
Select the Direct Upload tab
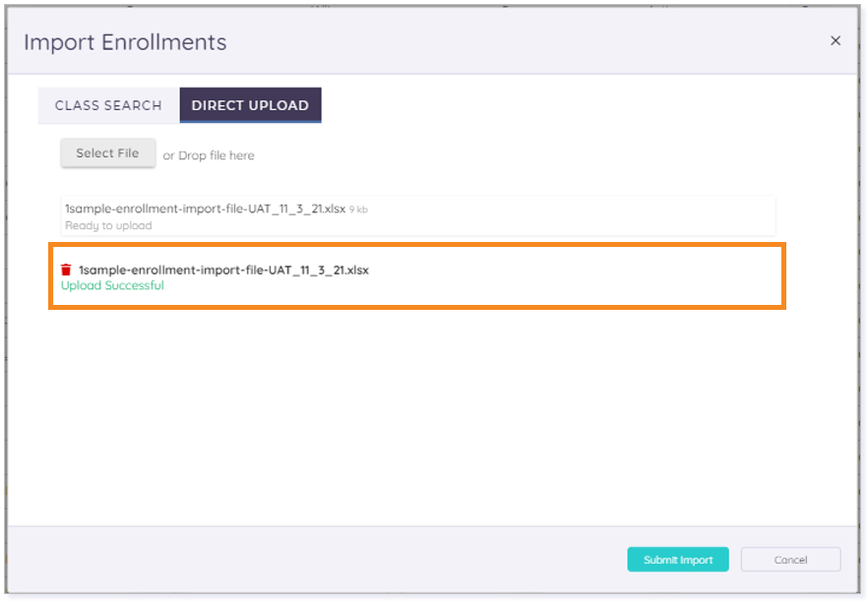pyautogui.click(x=250, y=105)
